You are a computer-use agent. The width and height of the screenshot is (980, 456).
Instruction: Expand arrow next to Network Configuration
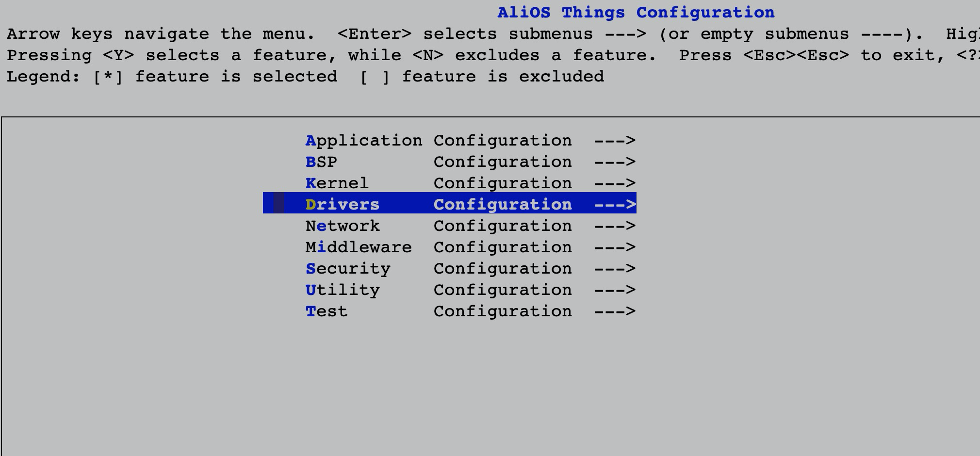(x=615, y=226)
